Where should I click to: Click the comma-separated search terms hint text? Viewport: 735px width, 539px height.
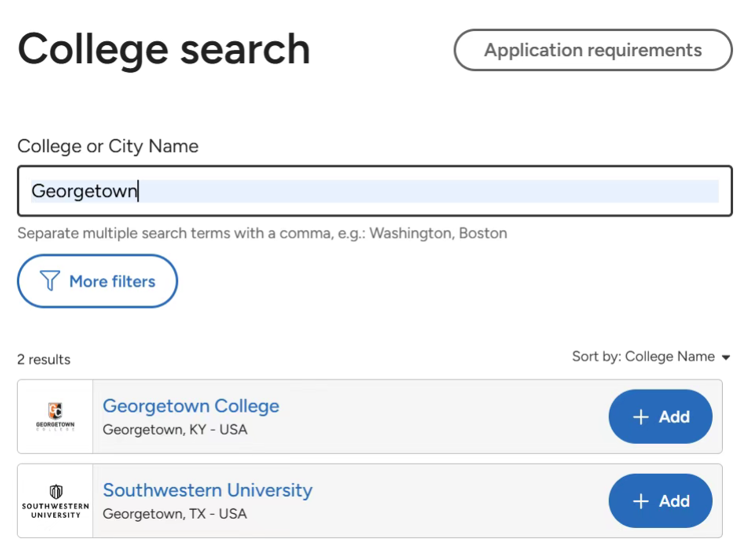pyautogui.click(x=262, y=233)
